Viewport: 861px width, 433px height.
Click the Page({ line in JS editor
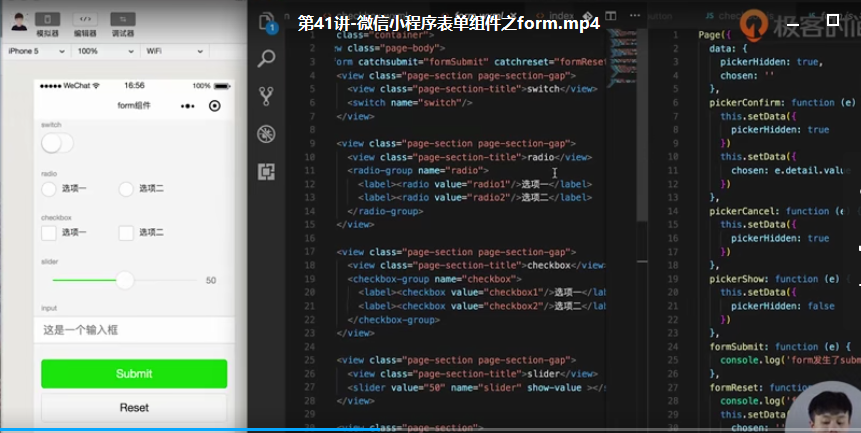pos(715,35)
